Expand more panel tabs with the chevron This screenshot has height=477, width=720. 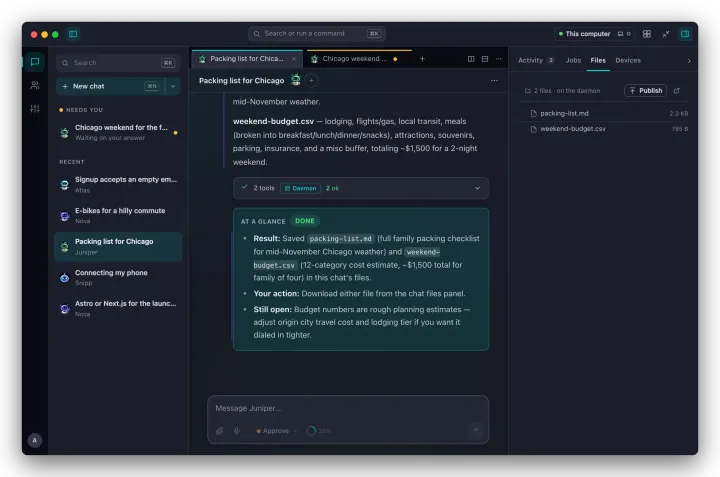click(x=689, y=61)
